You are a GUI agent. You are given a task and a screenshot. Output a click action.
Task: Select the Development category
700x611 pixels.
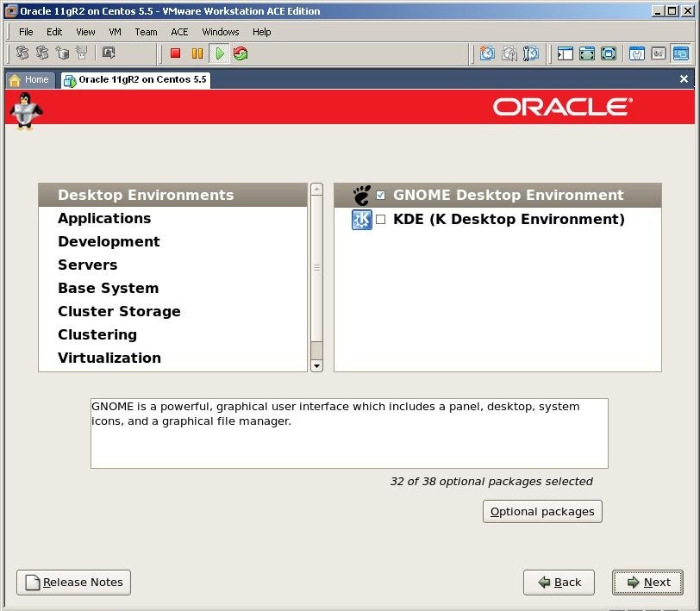[x=172, y=241]
